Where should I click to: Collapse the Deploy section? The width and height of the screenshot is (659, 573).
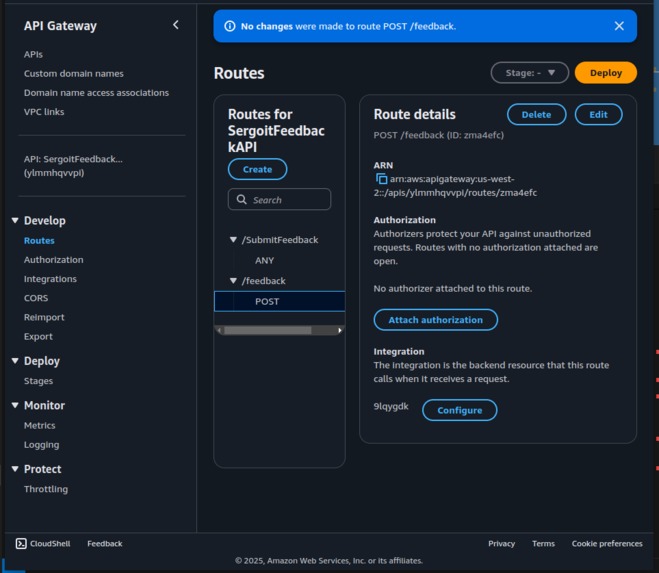(15, 361)
